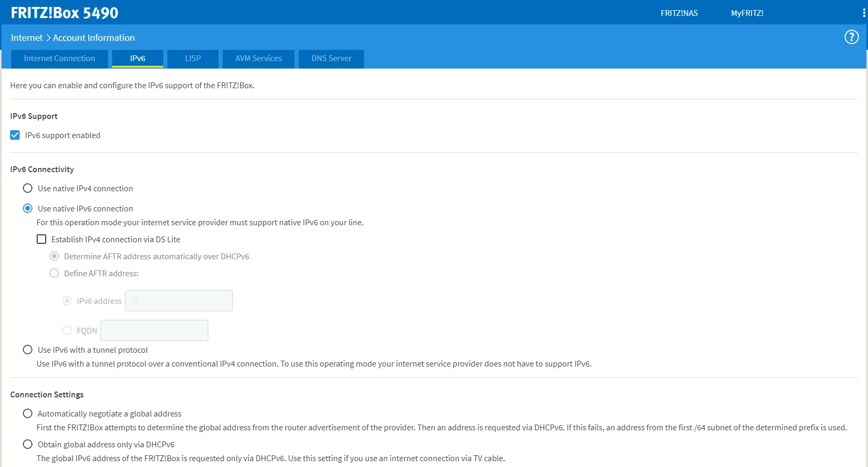The height and width of the screenshot is (467, 868).
Task: Click the Connection Settings section heading
Action: point(47,395)
